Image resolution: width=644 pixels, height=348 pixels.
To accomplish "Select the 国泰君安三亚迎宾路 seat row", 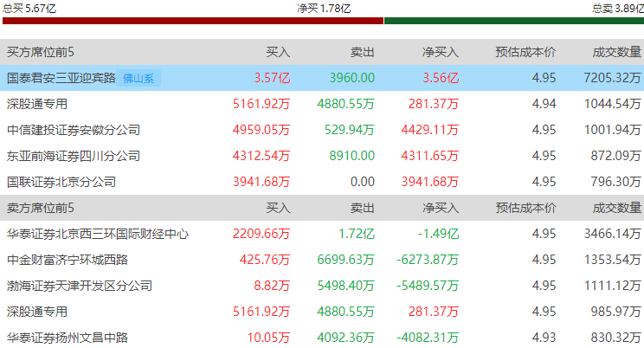I will [322, 78].
